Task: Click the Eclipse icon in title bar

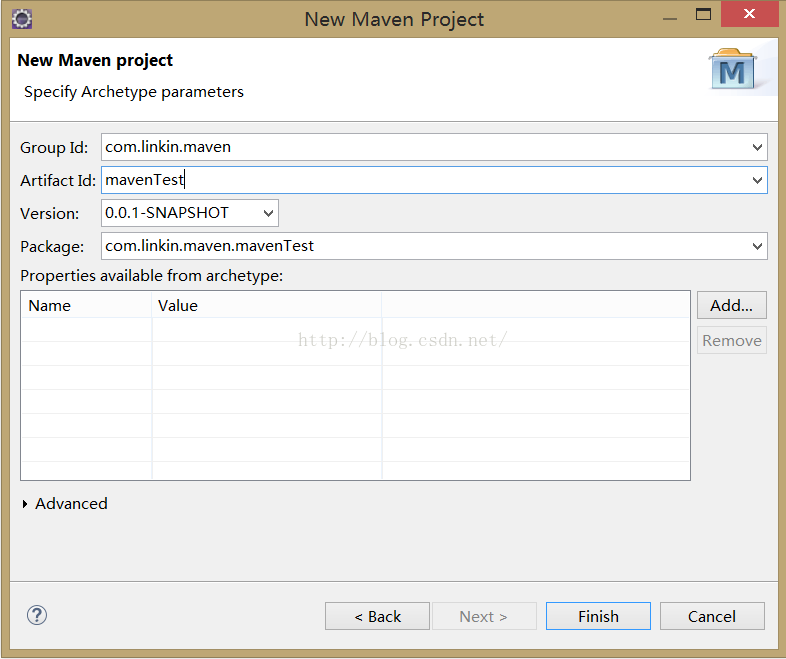Action: [22, 20]
